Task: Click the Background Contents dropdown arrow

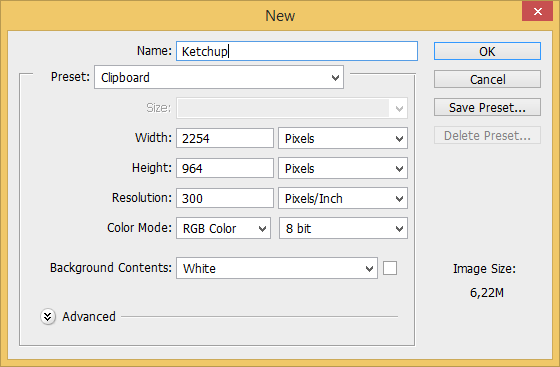Action: pos(369,268)
